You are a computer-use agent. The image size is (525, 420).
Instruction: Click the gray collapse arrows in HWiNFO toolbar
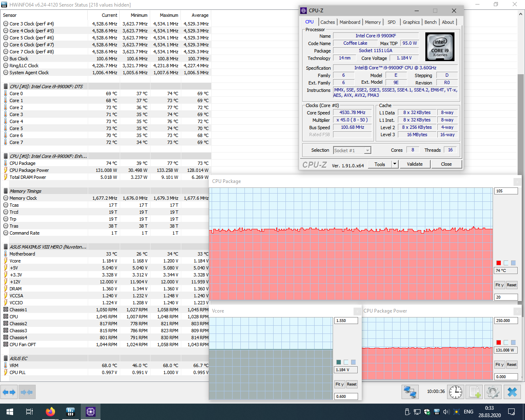click(x=27, y=392)
